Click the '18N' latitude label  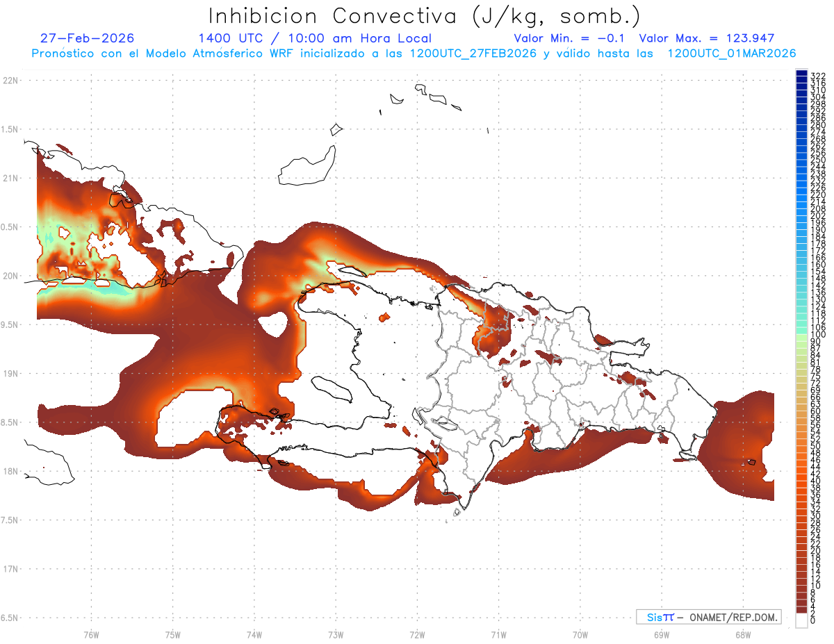point(10,471)
